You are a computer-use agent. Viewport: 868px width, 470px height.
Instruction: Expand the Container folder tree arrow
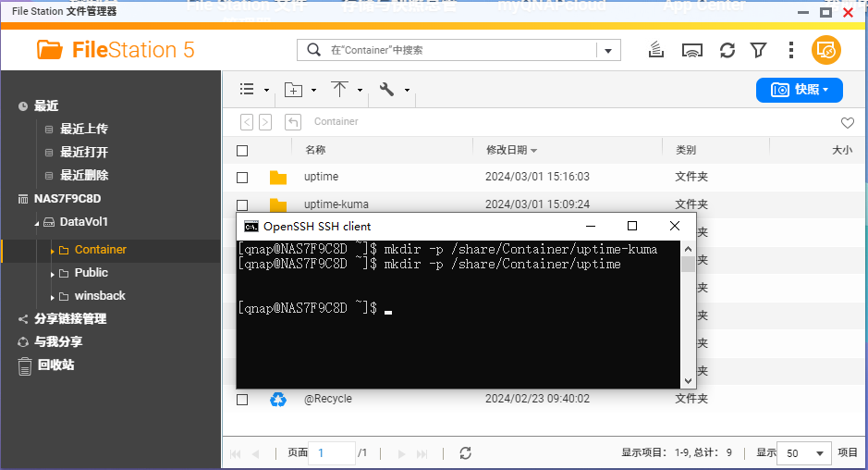[x=53, y=251]
